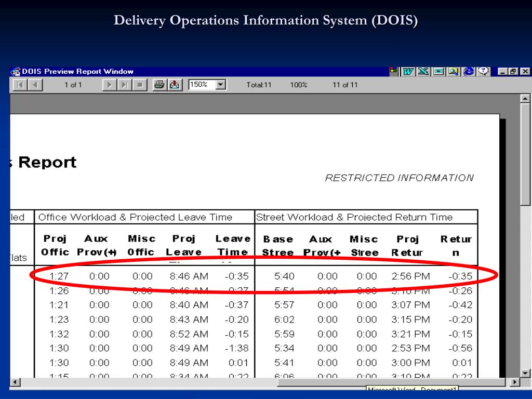The width and height of the screenshot is (532, 399).
Task: Click the shortcut bar icon right of Excel
Action: [438, 71]
